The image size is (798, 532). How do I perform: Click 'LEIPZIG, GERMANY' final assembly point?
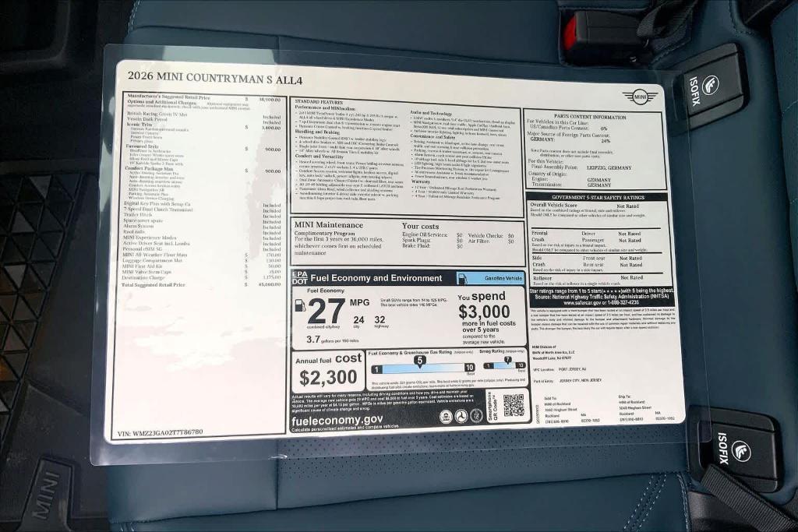pyautogui.click(x=609, y=167)
